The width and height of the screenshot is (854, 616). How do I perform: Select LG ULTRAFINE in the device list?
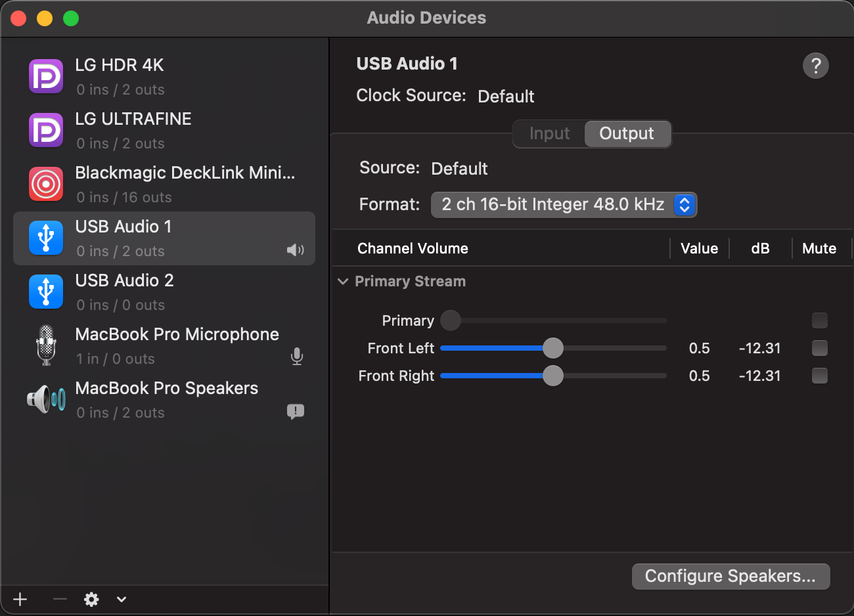click(x=164, y=131)
